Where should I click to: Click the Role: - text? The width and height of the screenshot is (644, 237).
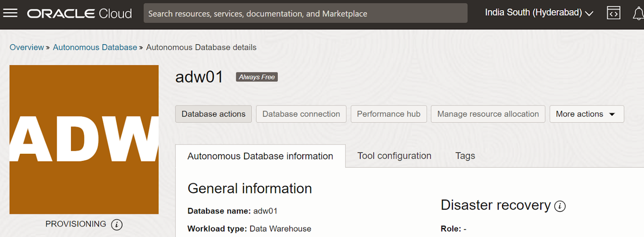(454, 229)
